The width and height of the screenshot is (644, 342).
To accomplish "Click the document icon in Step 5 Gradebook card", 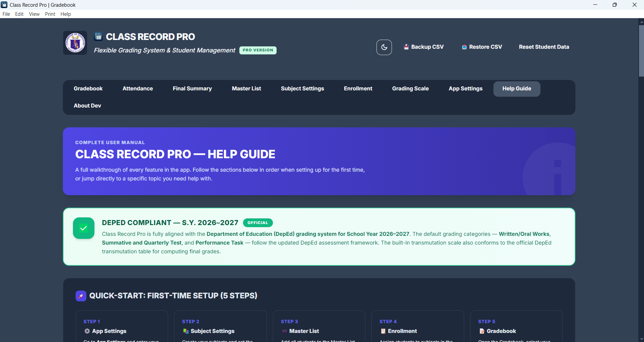I will (482, 331).
